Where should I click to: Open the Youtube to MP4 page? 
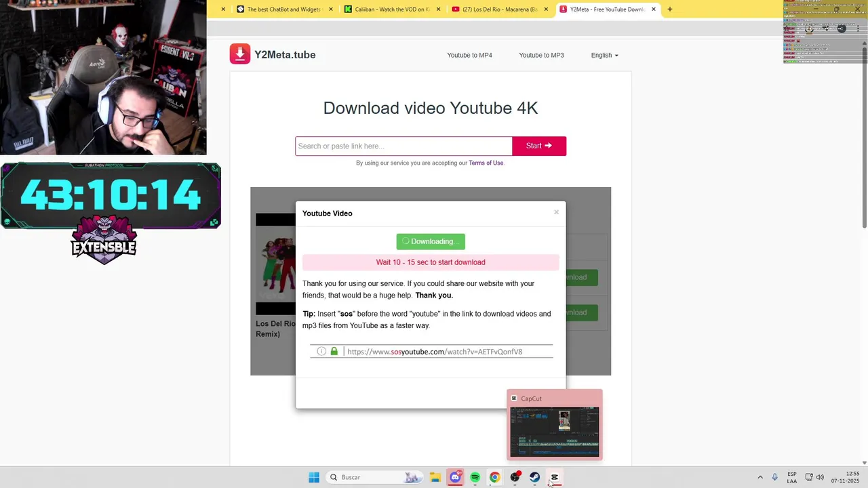(469, 55)
